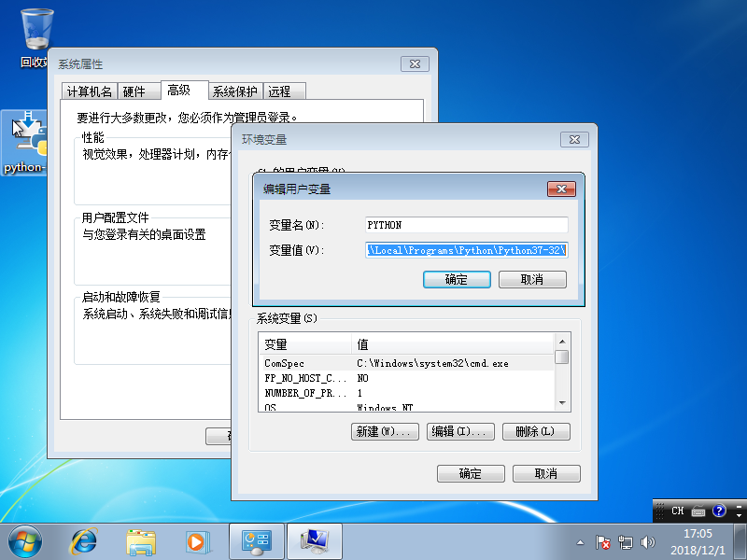
Task: Click the 新建(W) system variable button
Action: click(x=385, y=431)
